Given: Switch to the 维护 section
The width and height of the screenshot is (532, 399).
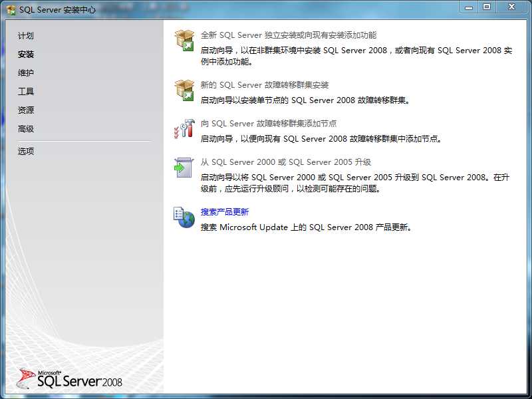Looking at the screenshot, I should tap(26, 73).
